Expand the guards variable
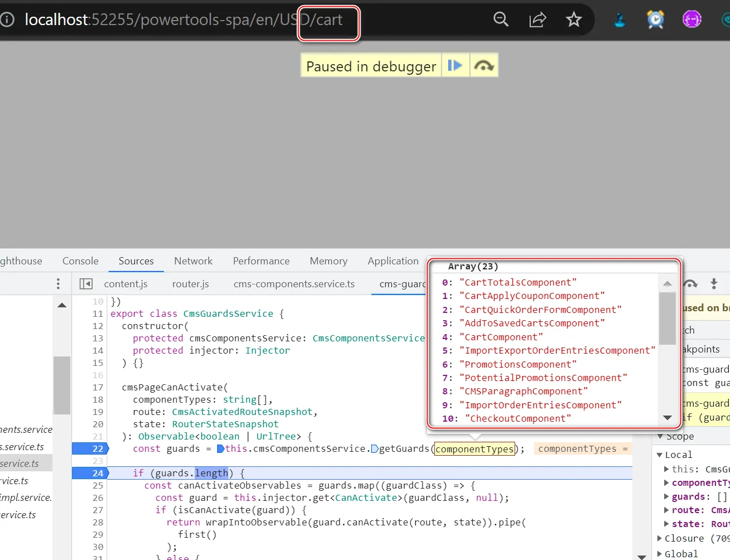The image size is (730, 560). pyautogui.click(x=666, y=496)
